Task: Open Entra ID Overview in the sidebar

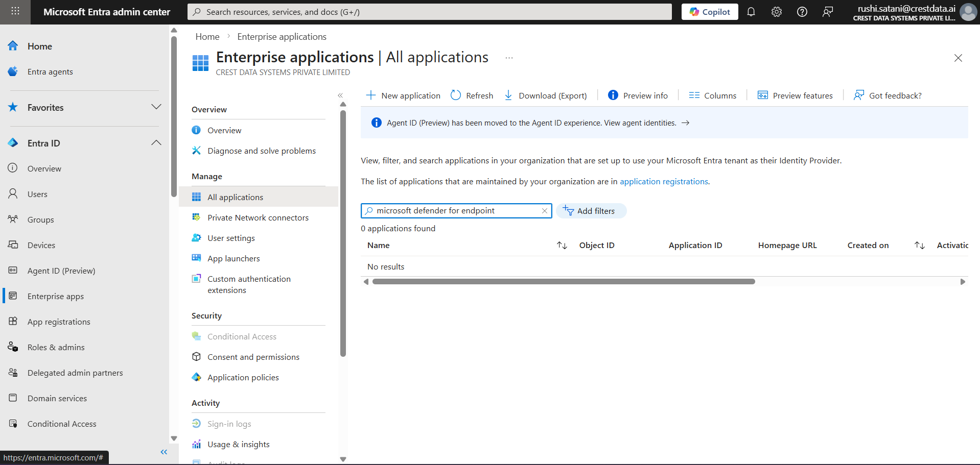Action: click(44, 169)
